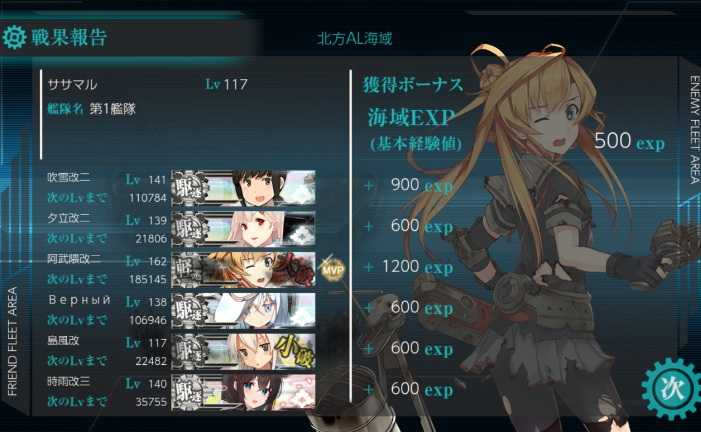Click the admiral name ササマル
Viewport: 701px width, 432px height.
click(x=72, y=84)
